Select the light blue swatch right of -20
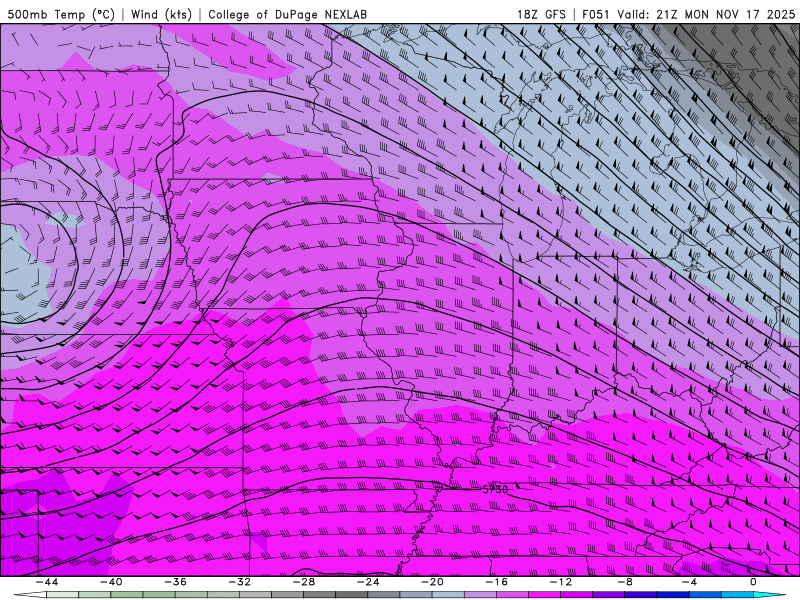The image size is (800, 600). tap(448, 595)
